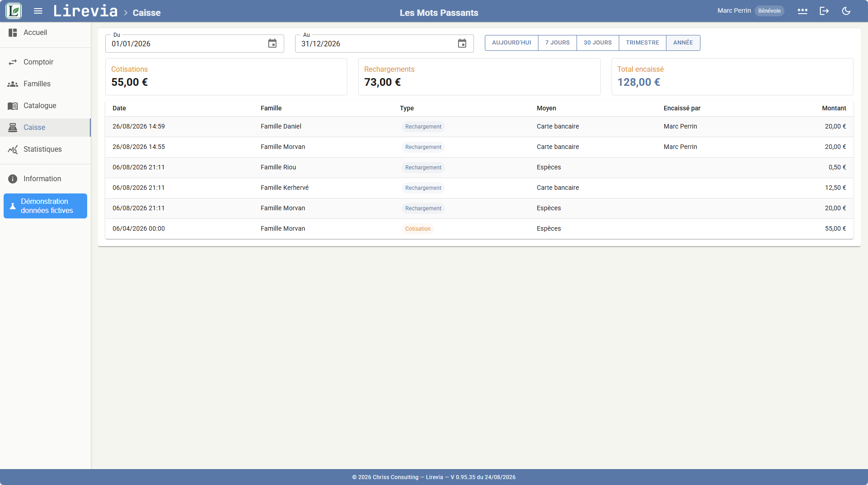Select the AUJOURD'HUI period filter
This screenshot has height=485, width=868.
(x=512, y=43)
